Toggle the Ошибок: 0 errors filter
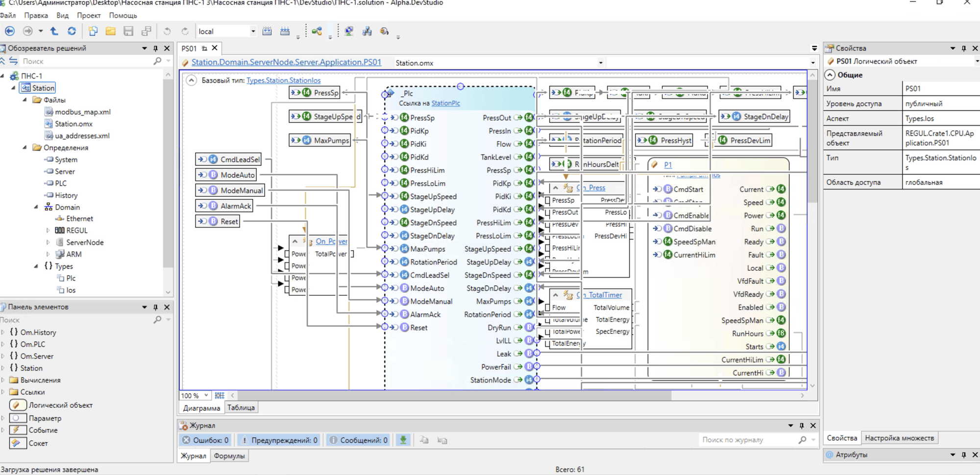 pyautogui.click(x=206, y=440)
